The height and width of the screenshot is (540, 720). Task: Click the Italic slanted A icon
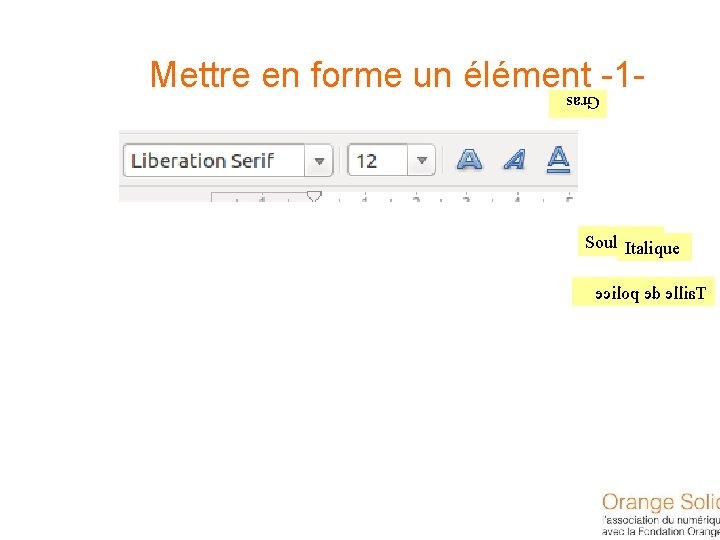click(x=515, y=160)
